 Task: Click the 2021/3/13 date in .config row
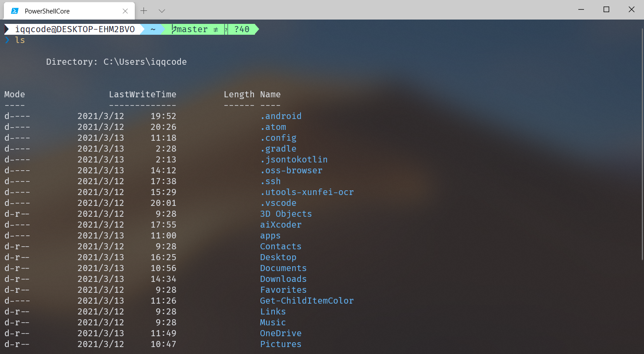[x=101, y=138]
